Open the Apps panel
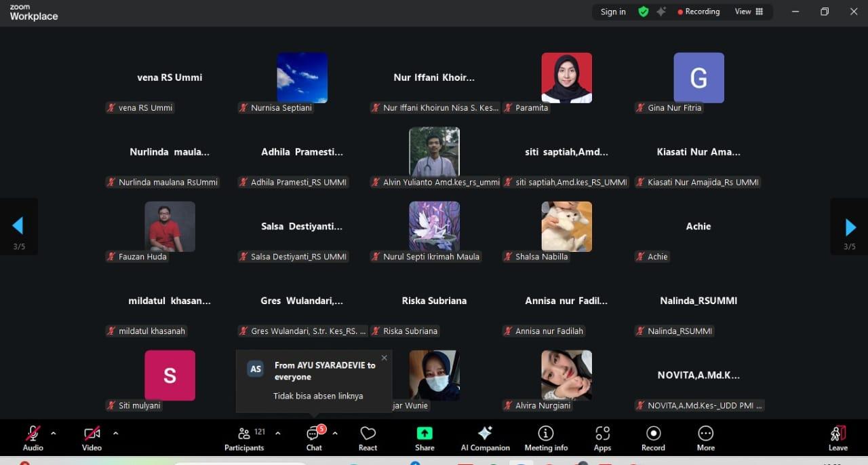This screenshot has height=465, width=868. coord(602,437)
